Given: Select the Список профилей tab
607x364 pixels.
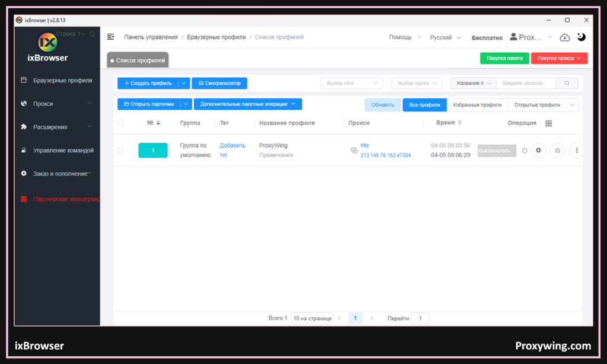Looking at the screenshot, I should [139, 60].
